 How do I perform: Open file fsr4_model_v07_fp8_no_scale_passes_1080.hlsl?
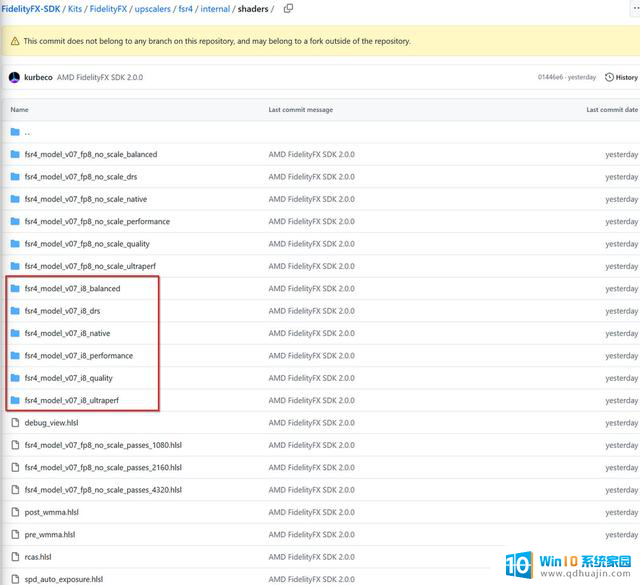point(103,445)
